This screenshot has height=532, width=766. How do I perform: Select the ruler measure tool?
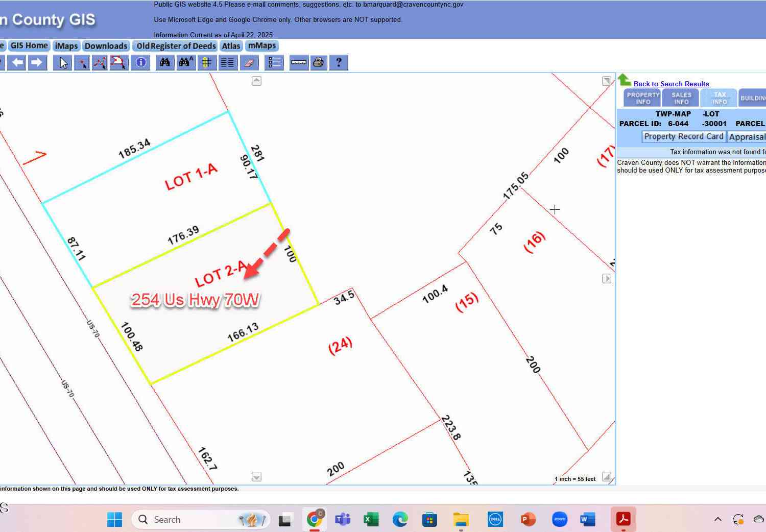(x=299, y=63)
